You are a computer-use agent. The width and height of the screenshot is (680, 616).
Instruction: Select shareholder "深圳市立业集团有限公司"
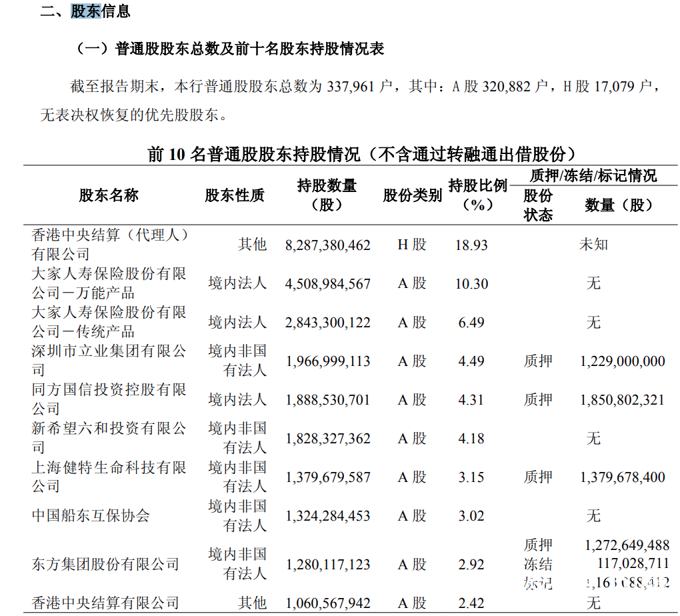coord(109,361)
